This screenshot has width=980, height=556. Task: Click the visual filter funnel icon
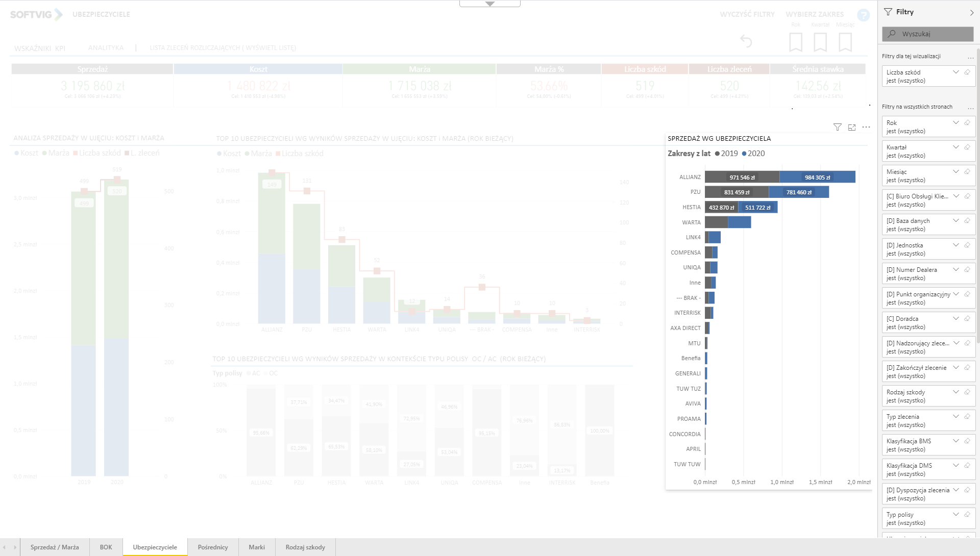pyautogui.click(x=837, y=127)
